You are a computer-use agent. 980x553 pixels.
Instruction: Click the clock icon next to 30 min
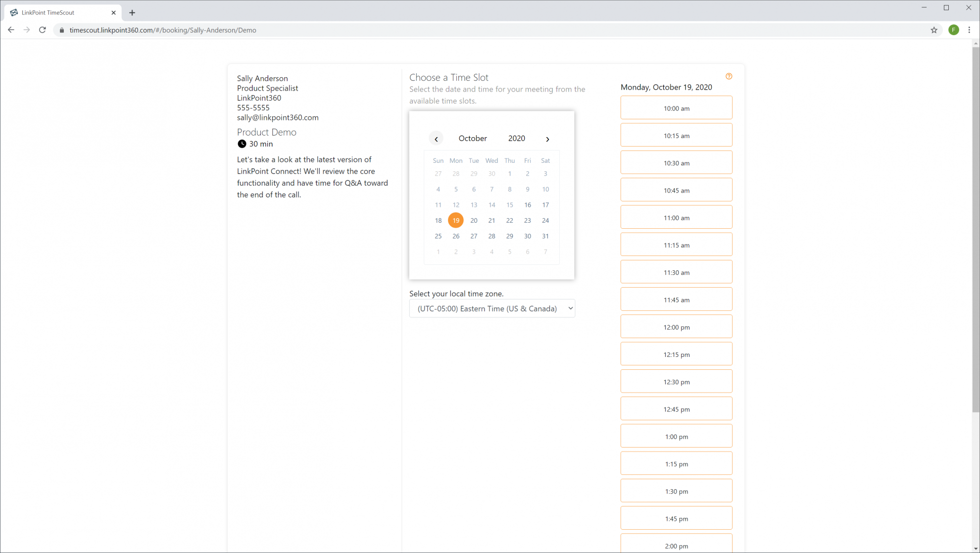click(x=242, y=144)
